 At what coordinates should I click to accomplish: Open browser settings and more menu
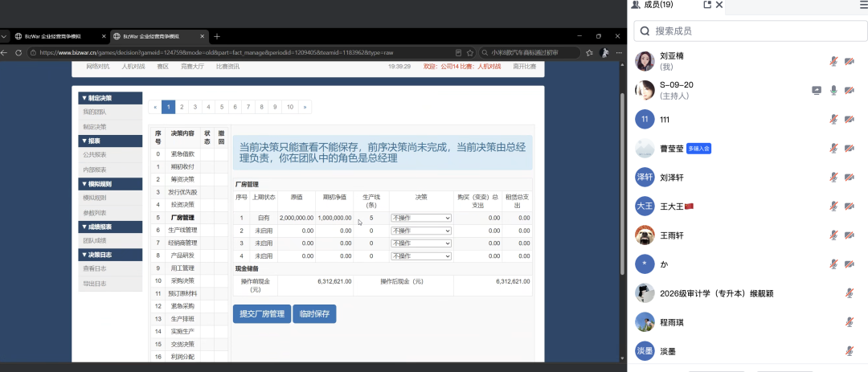[x=619, y=52]
